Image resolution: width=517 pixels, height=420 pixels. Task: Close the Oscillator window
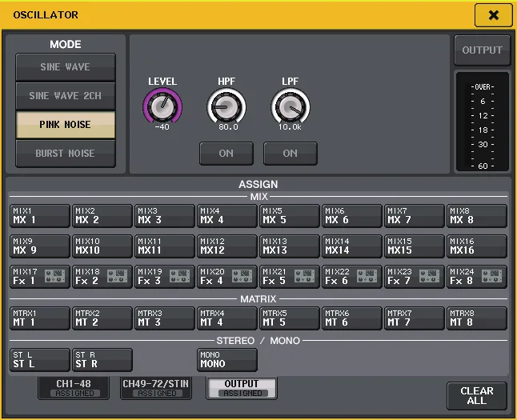493,15
